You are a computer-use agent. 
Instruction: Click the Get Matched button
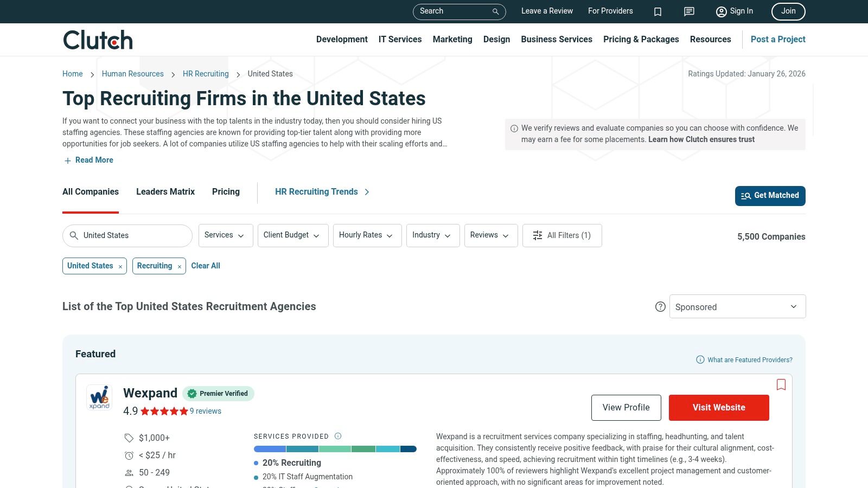coord(770,196)
